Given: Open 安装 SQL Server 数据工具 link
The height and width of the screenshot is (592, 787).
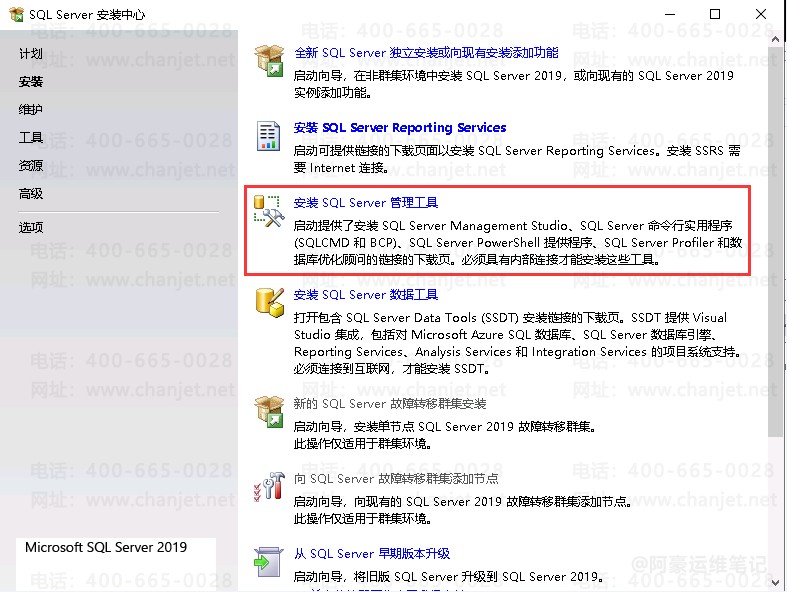Looking at the screenshot, I should pos(365,295).
